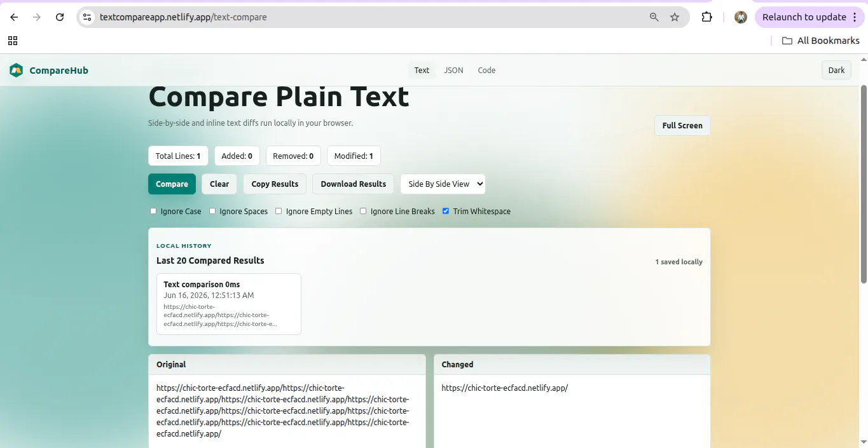
Task: Click the Compare button
Action: coord(172,184)
